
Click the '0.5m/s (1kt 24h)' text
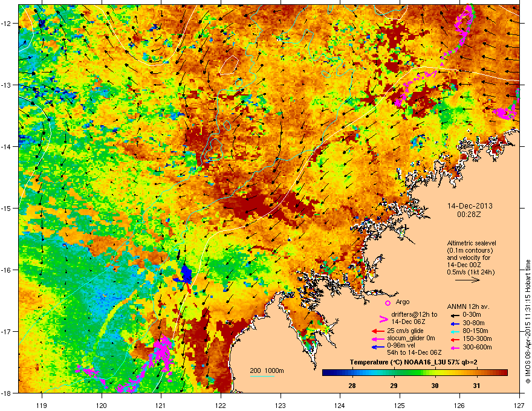coord(470,272)
